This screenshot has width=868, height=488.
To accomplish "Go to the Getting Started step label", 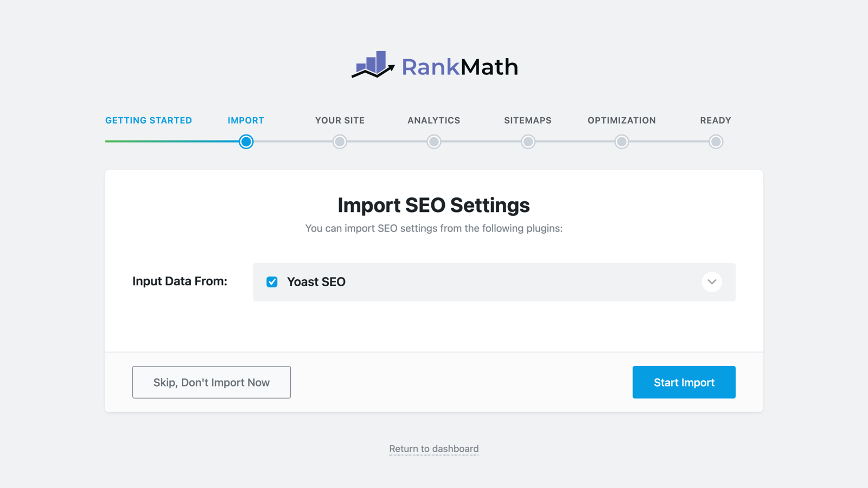I will point(149,120).
